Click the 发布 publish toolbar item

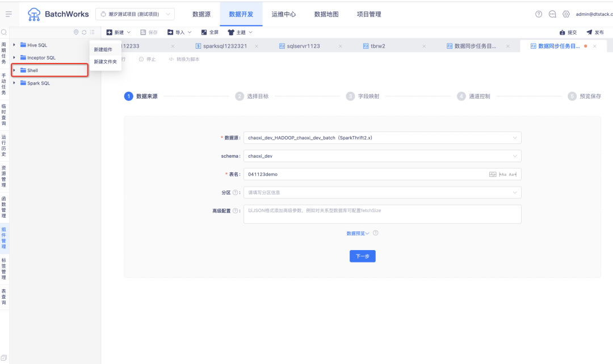pos(595,32)
